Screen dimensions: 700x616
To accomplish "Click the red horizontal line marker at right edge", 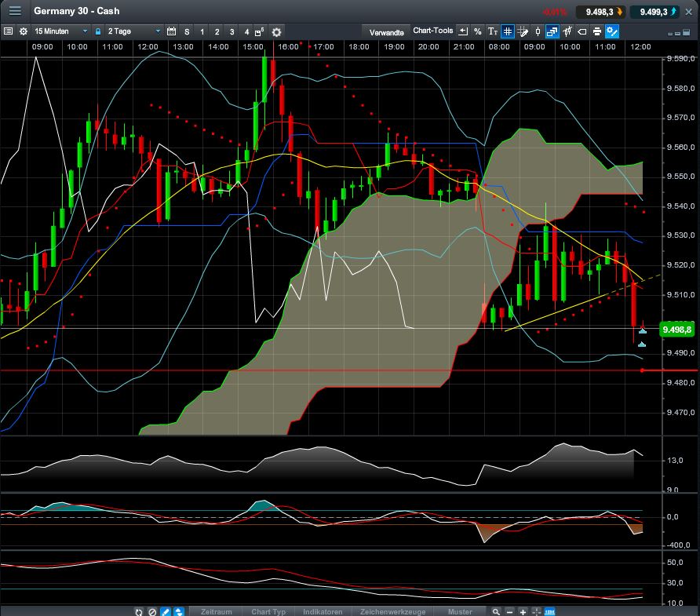I will 642,370.
